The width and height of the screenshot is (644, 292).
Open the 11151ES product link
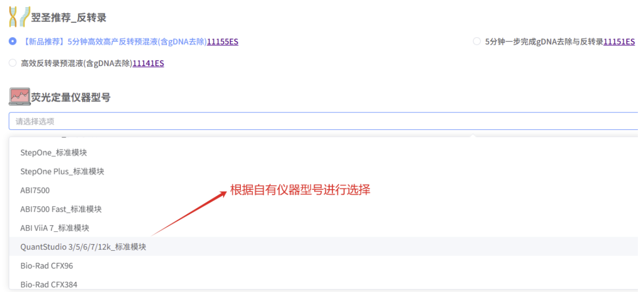coord(619,42)
